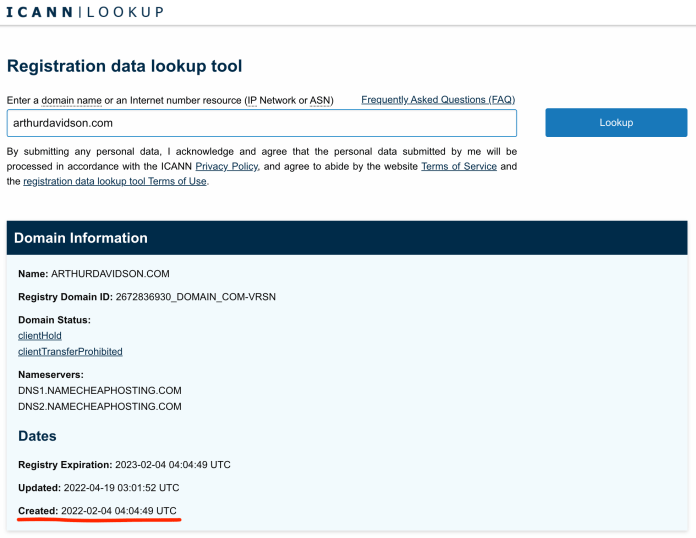
Task: Click the underlined Created date line
Action: click(97, 511)
